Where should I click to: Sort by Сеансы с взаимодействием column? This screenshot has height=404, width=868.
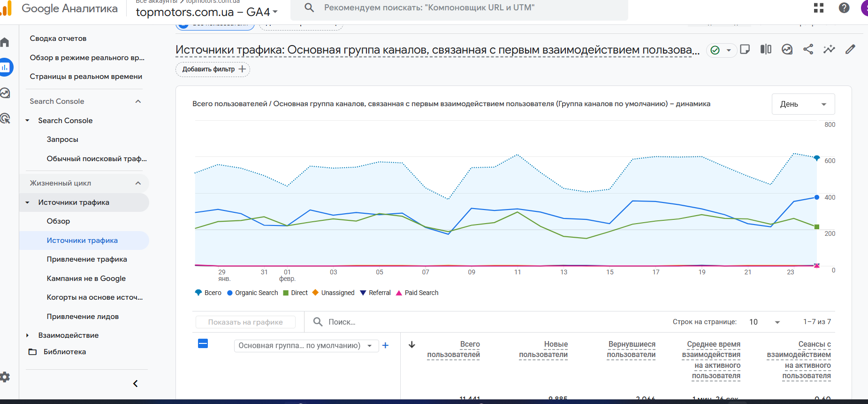pyautogui.click(x=799, y=360)
